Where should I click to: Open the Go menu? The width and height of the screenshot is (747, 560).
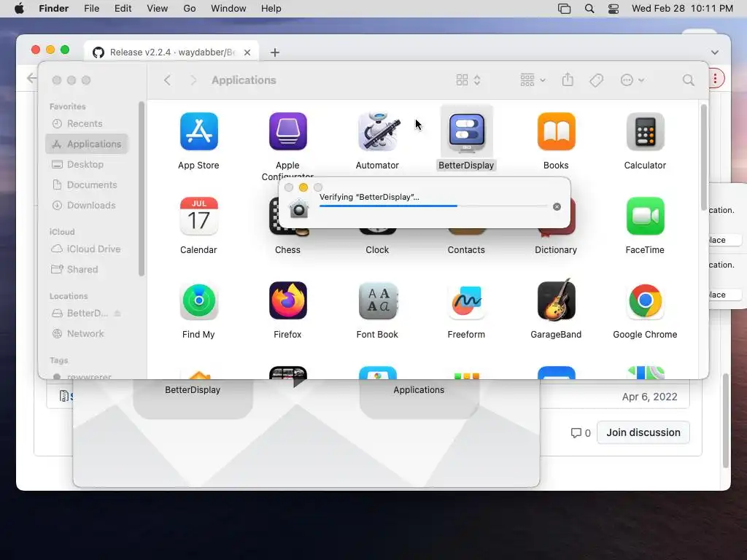pyautogui.click(x=190, y=9)
